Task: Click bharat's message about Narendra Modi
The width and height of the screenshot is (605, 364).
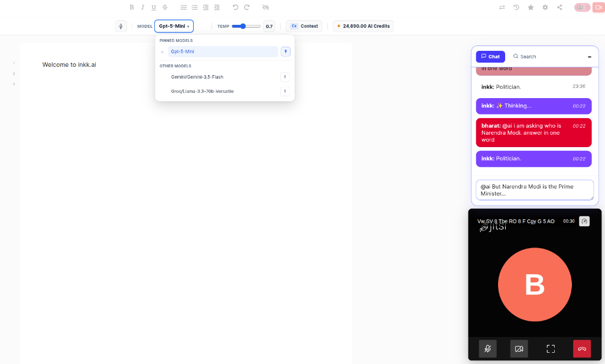Action: [x=534, y=132]
